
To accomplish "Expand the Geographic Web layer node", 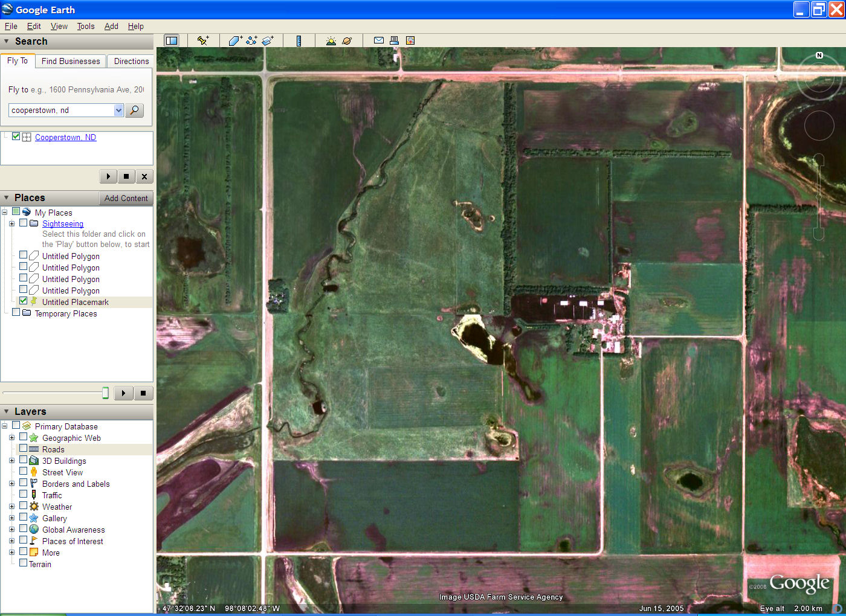I will tap(11, 438).
